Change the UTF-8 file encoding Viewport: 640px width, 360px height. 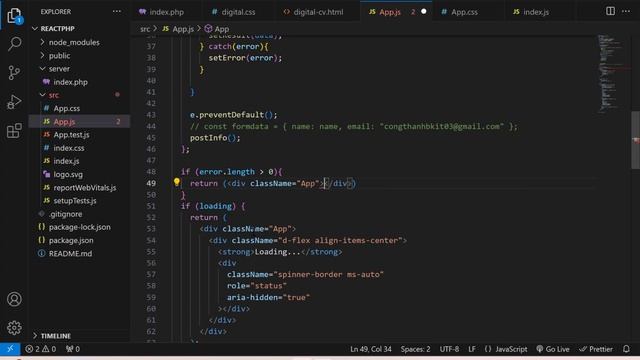449,349
